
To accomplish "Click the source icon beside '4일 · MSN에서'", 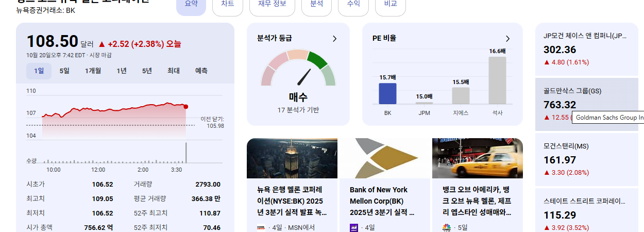I will pos(261,227).
